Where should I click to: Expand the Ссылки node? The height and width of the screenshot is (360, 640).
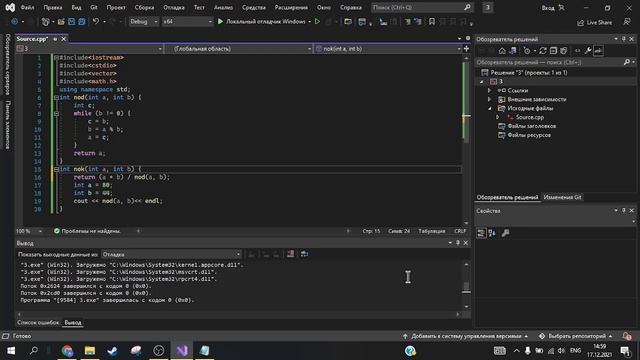(x=489, y=91)
